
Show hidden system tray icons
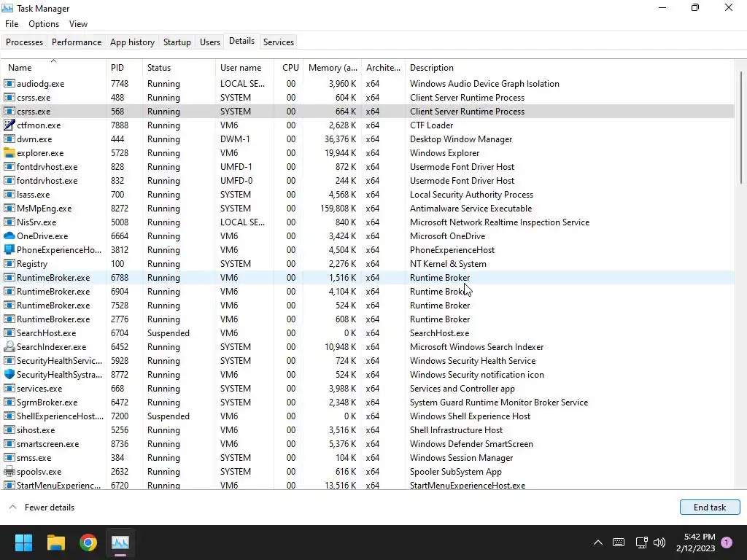click(x=598, y=542)
